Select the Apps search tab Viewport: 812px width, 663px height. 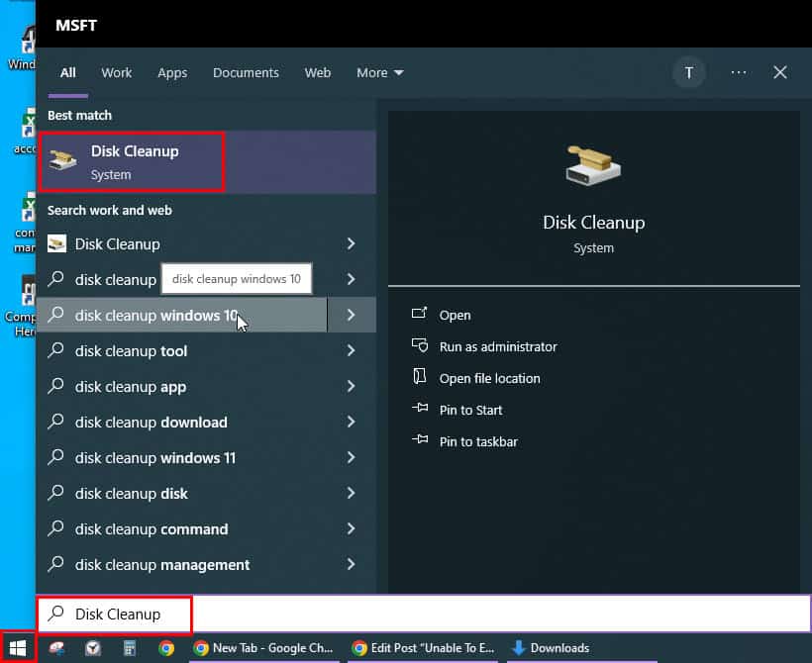coord(172,73)
